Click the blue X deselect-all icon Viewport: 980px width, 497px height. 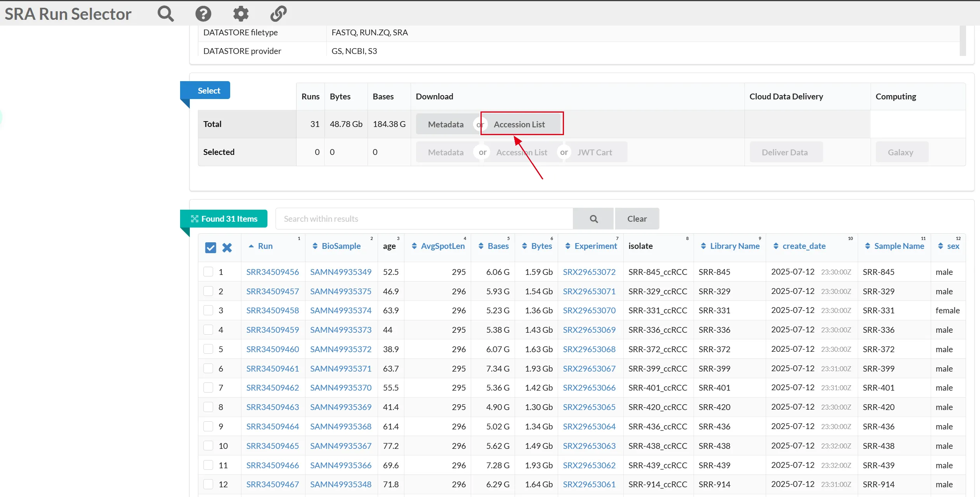(x=227, y=247)
